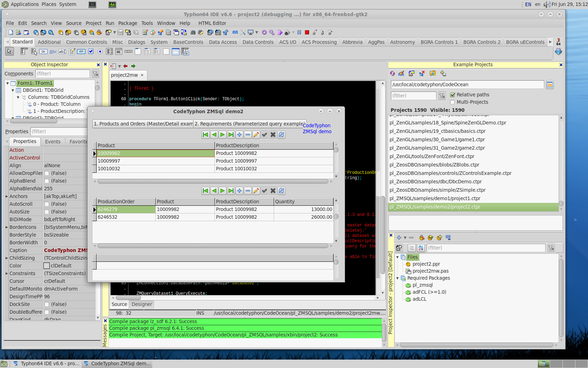Screen dimensions: 588x368
Task: Click '1. Products and Orders' button
Action: pyautogui.click(x=143, y=124)
